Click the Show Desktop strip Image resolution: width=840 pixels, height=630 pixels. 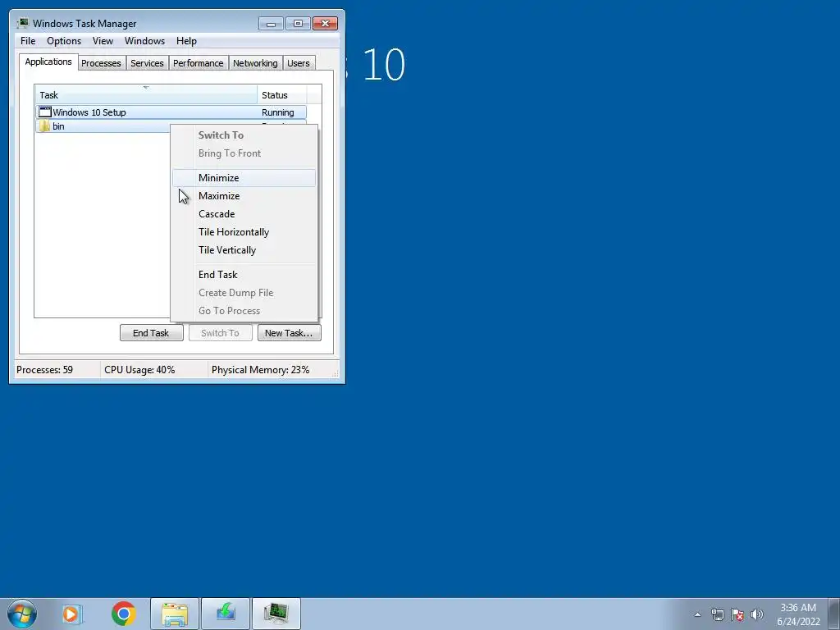click(834, 614)
